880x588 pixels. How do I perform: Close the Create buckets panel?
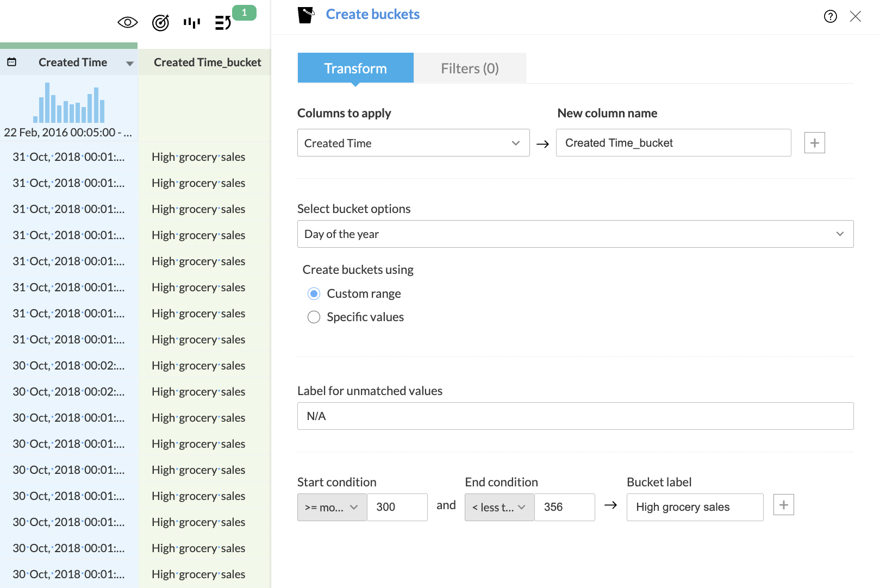coord(855,16)
